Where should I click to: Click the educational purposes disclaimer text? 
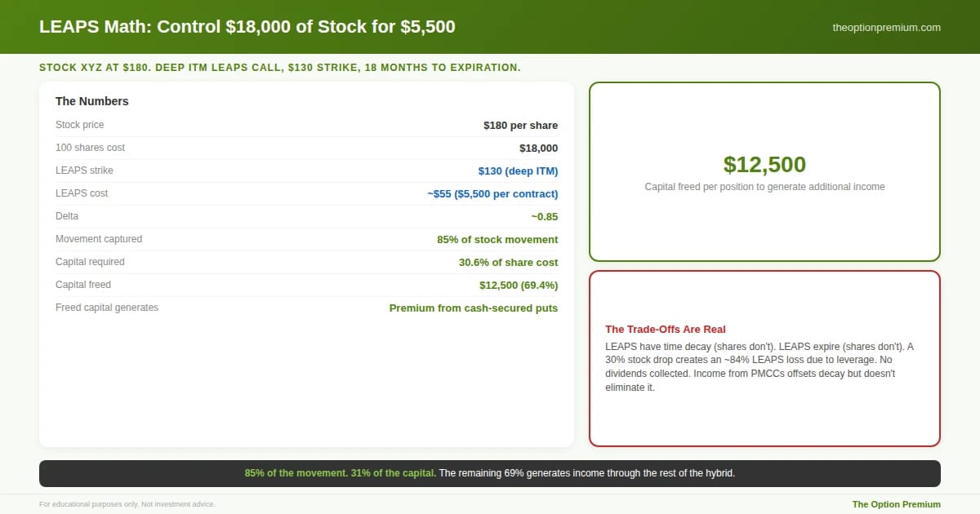[127, 504]
